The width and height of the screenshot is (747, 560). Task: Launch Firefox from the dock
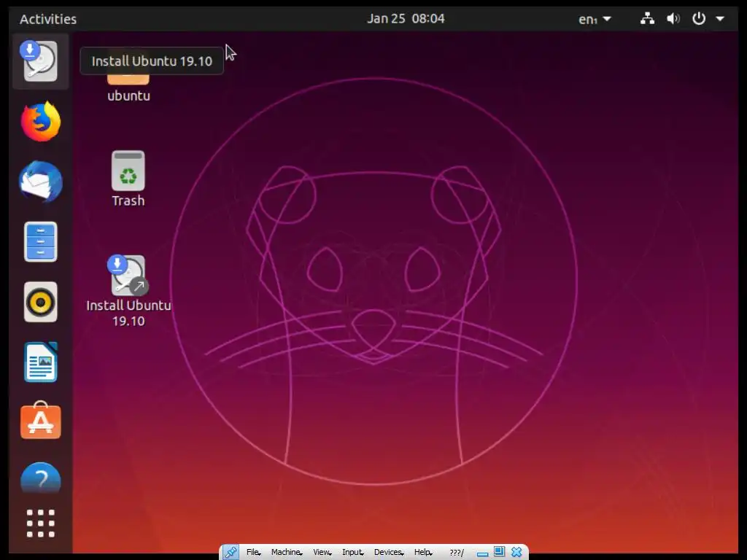point(41,122)
